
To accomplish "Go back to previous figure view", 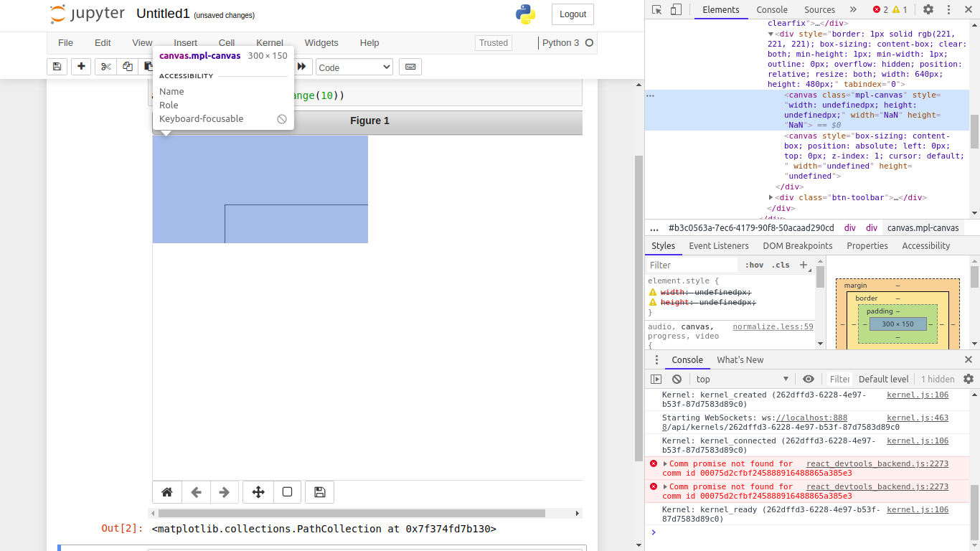I will [196, 492].
